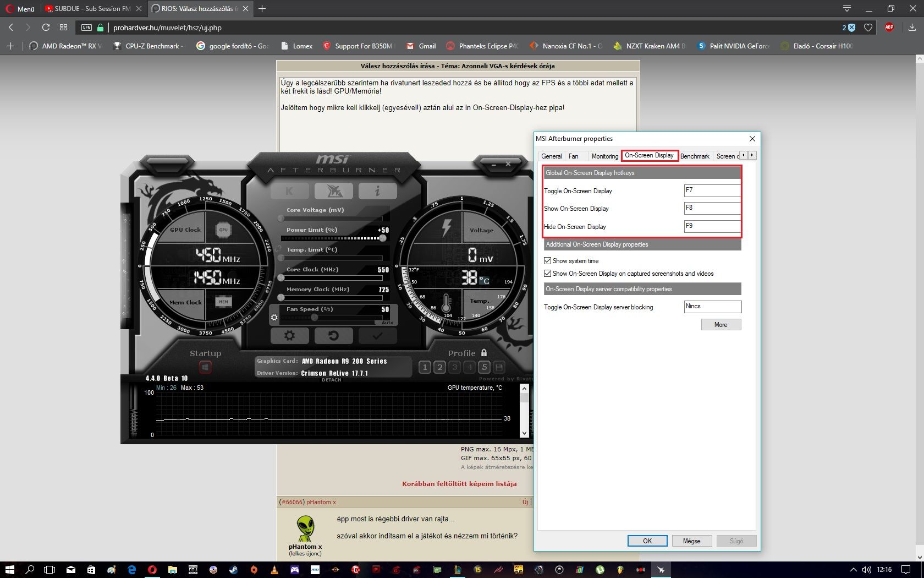Toggle Startup Windows icon in Afterburner

pos(205,367)
